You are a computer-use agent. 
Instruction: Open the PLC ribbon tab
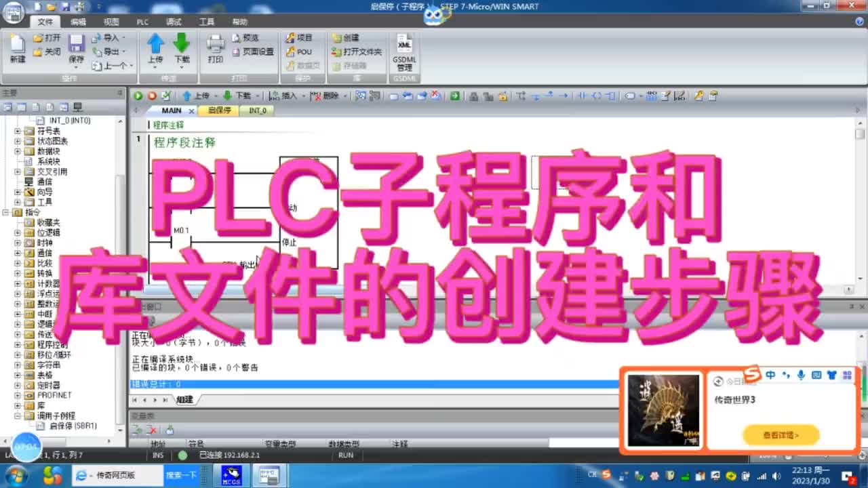[142, 22]
